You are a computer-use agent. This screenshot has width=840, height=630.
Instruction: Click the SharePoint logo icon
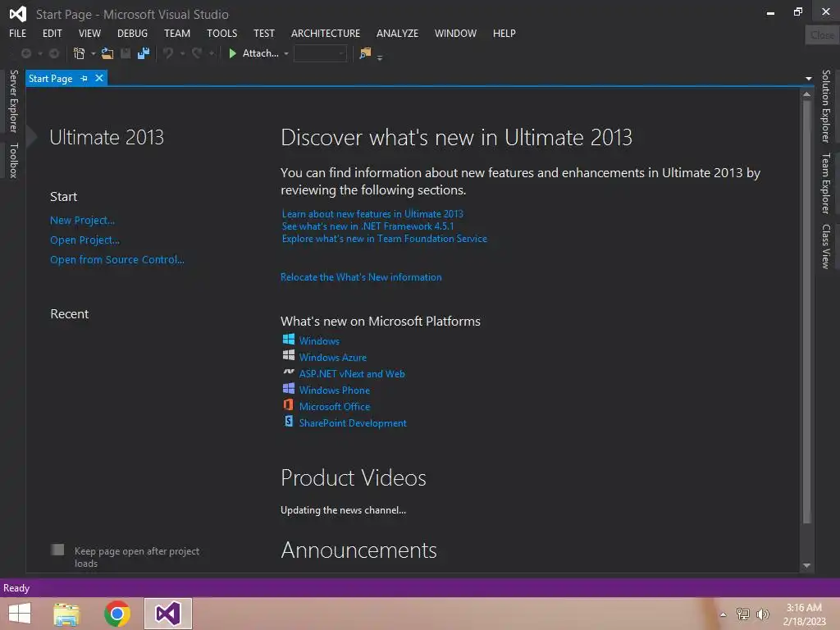click(x=288, y=421)
